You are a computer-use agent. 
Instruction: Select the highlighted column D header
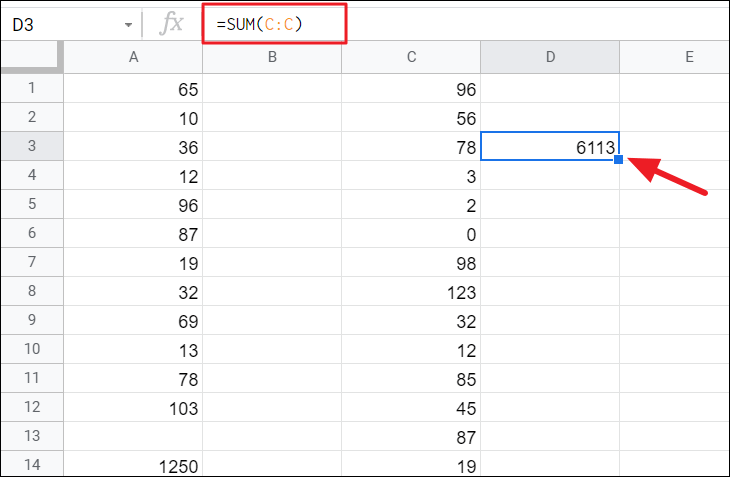click(x=549, y=58)
